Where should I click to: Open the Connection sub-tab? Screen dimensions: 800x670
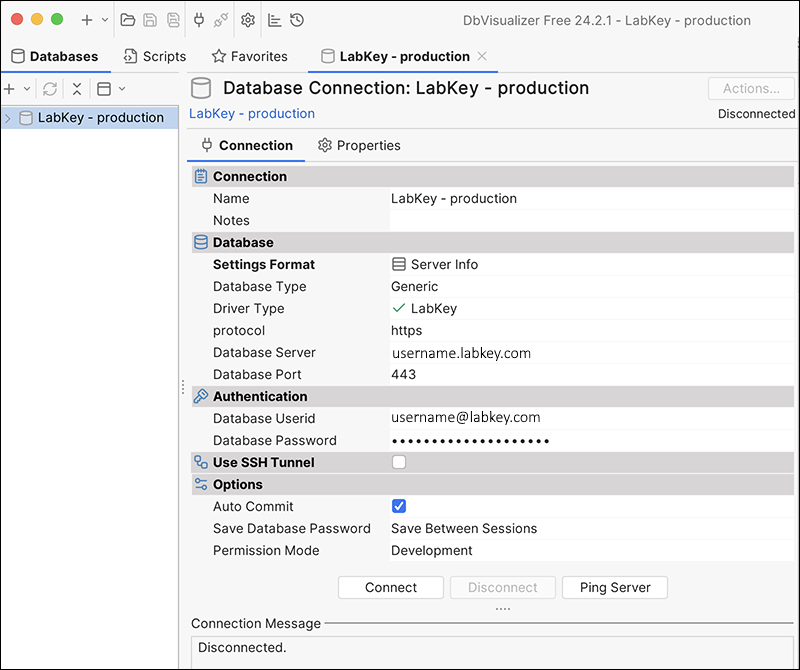click(247, 145)
